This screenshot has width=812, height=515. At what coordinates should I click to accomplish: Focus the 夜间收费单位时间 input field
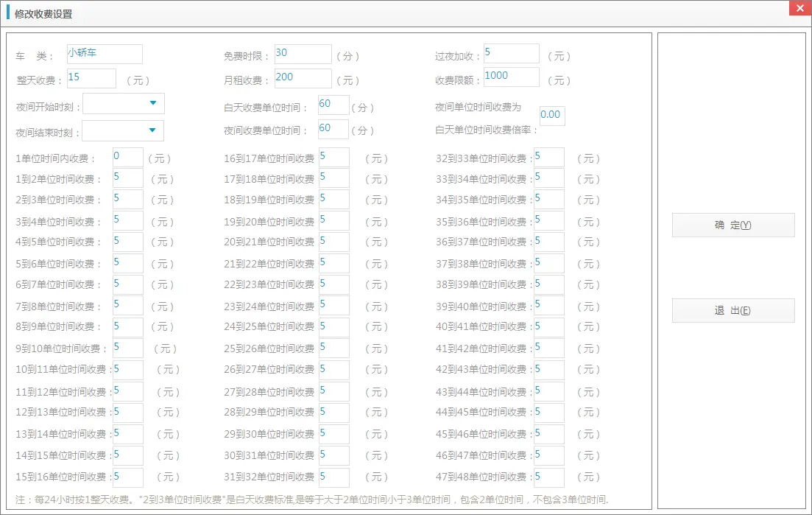(333, 130)
